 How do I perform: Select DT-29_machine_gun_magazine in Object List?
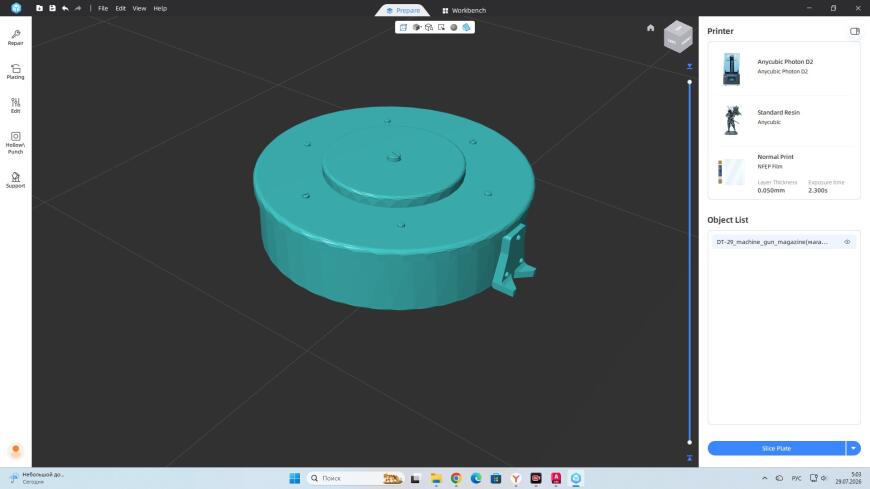783,242
